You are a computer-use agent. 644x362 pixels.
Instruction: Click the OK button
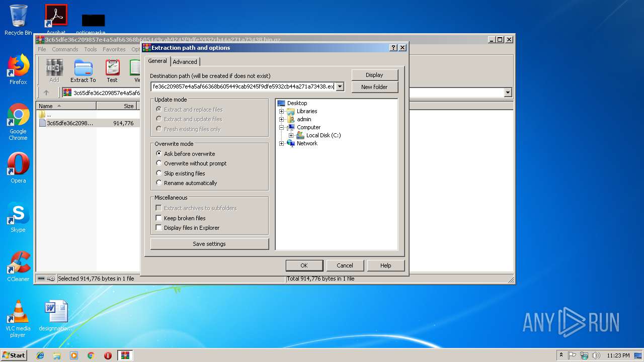pyautogui.click(x=304, y=265)
